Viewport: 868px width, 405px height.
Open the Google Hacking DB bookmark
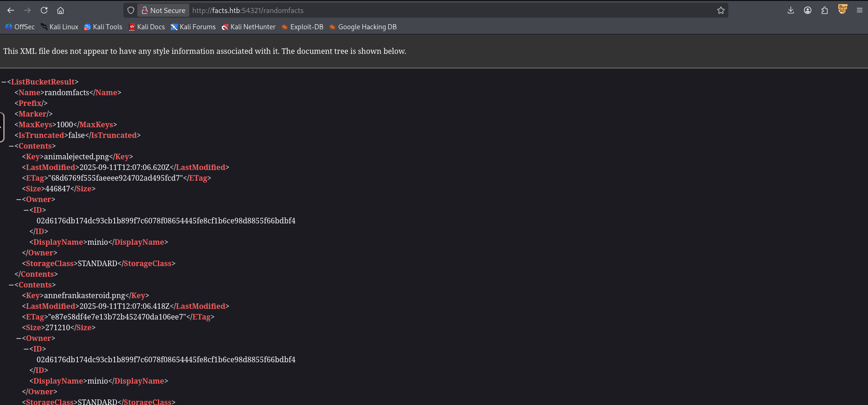[363, 27]
